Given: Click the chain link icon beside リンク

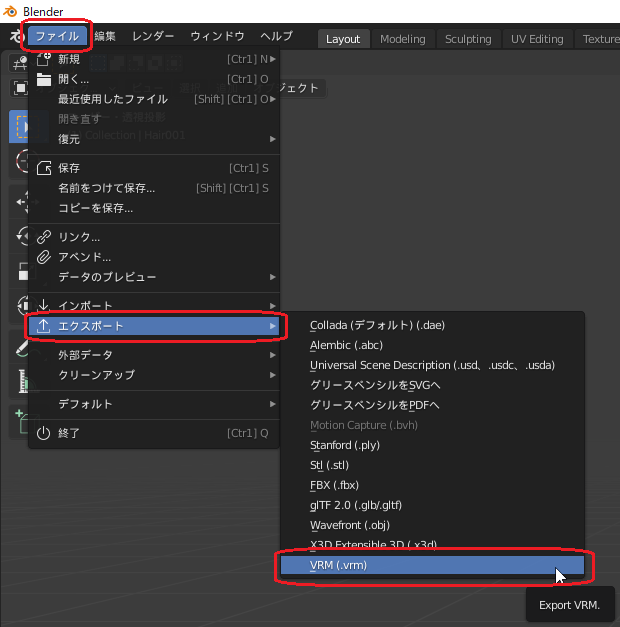Looking at the screenshot, I should (44, 237).
